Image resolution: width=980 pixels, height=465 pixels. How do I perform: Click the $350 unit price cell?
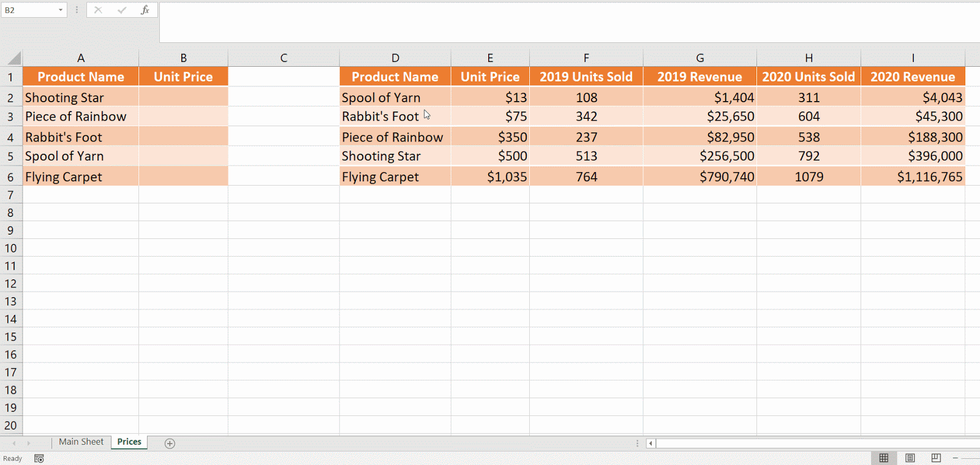[x=490, y=137]
